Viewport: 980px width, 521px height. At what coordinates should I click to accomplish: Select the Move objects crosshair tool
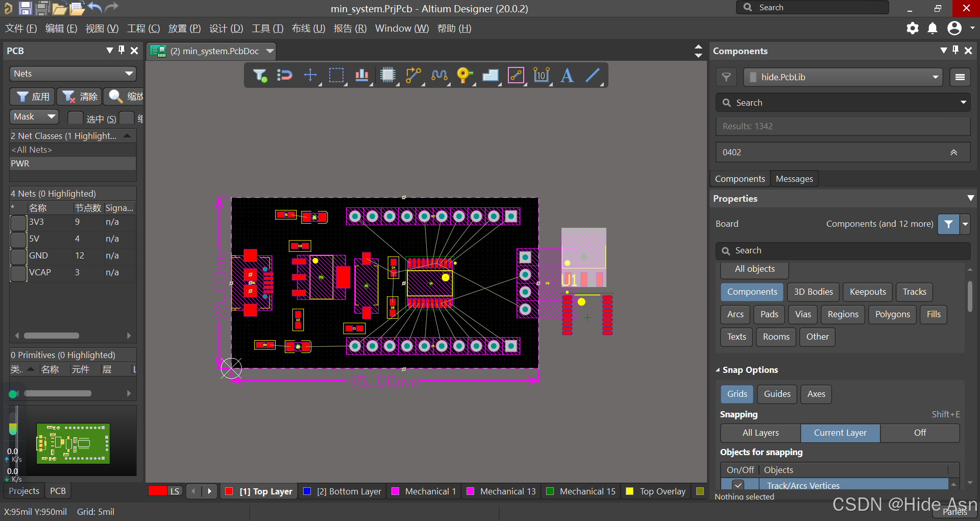tap(310, 76)
